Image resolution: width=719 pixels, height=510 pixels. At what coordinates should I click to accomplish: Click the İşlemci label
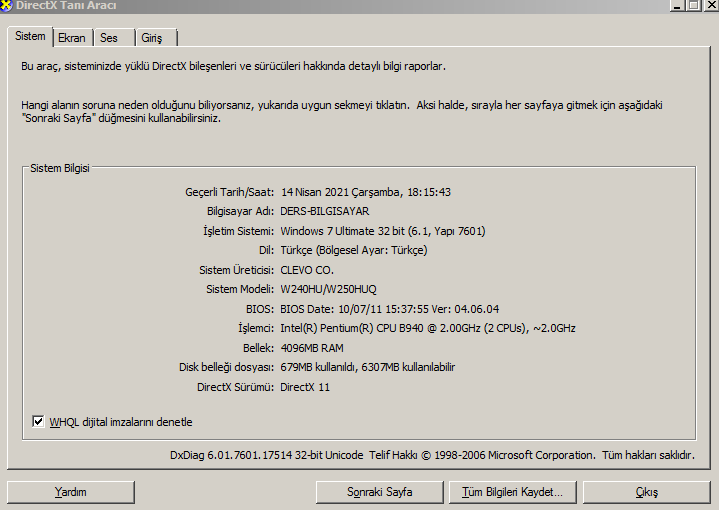256,328
